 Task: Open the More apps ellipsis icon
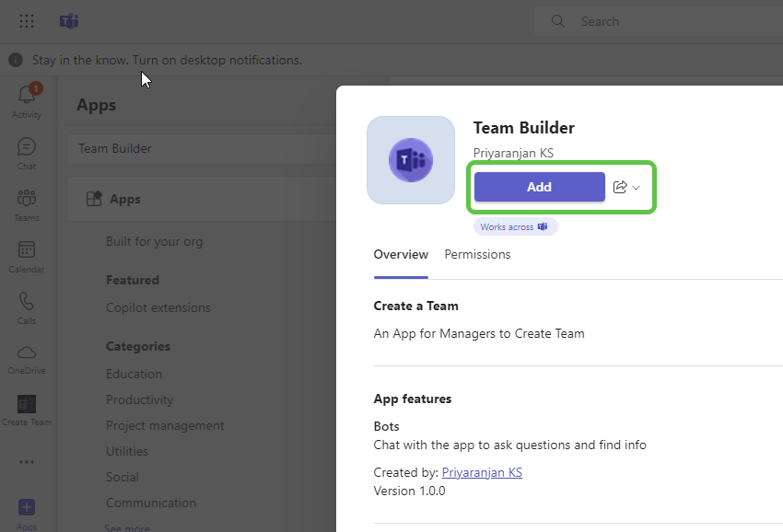27,461
